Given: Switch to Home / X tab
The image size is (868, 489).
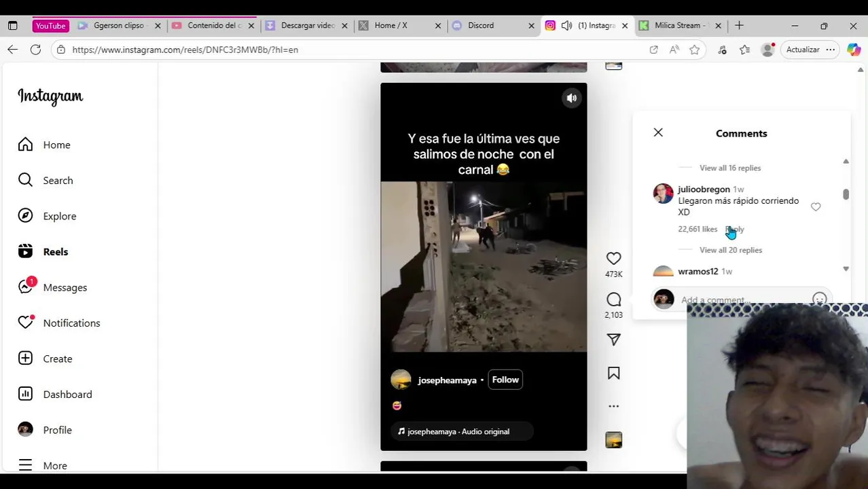Looking at the screenshot, I should [x=399, y=25].
